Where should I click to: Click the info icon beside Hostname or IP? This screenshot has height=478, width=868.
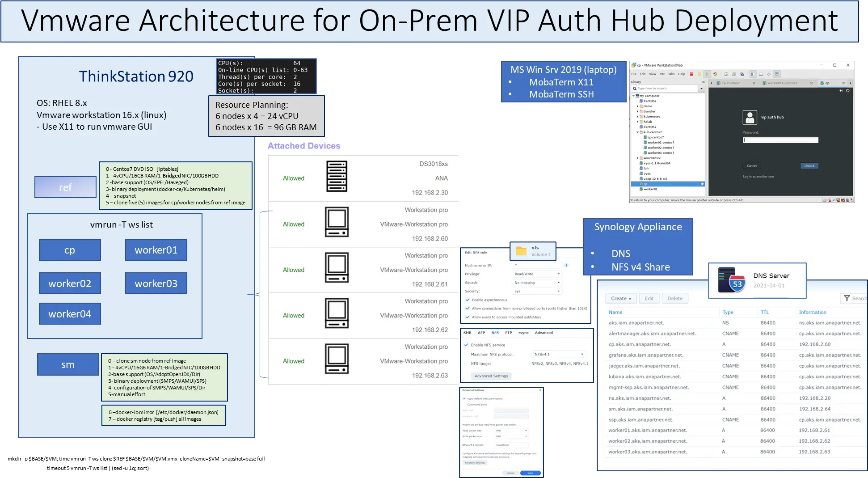566,265
